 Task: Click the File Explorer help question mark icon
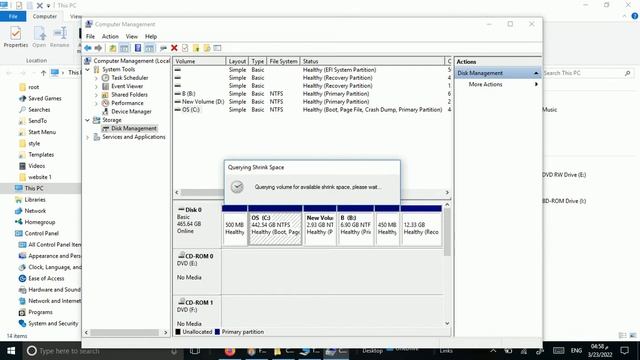635,16
